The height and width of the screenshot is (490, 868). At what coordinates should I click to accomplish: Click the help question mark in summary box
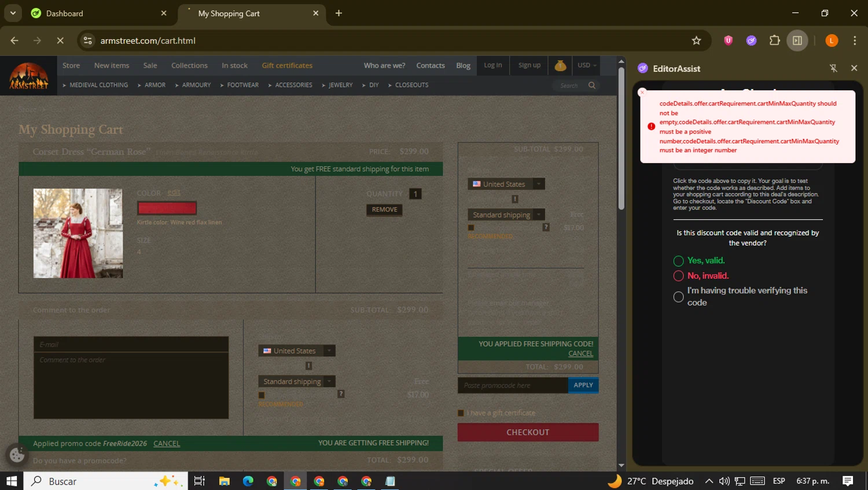coord(546,227)
